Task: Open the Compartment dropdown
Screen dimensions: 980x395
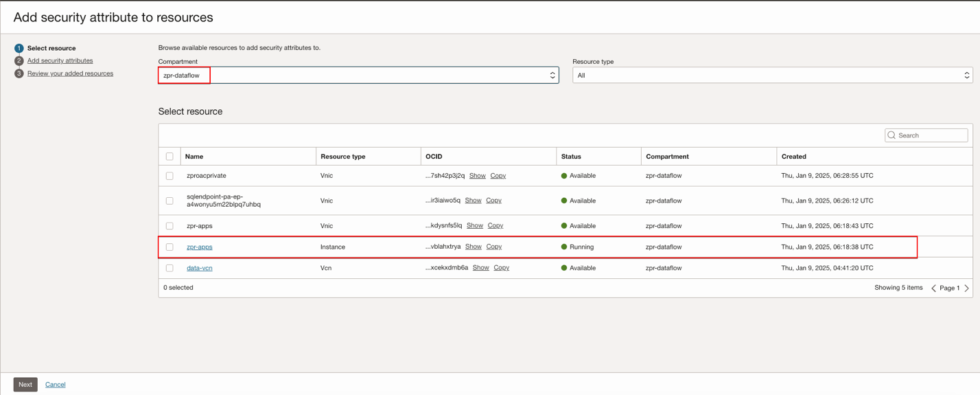Action: click(358, 76)
